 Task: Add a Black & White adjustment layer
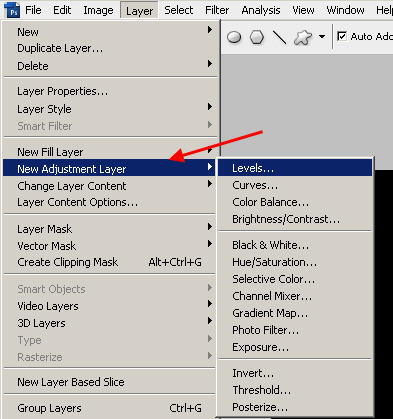click(295, 245)
